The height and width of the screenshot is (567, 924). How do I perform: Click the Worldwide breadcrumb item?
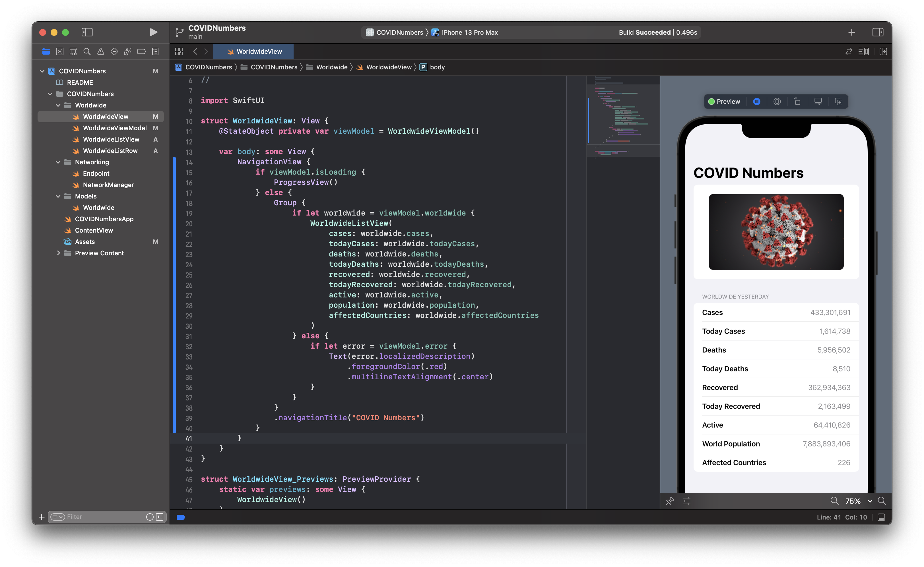click(332, 67)
